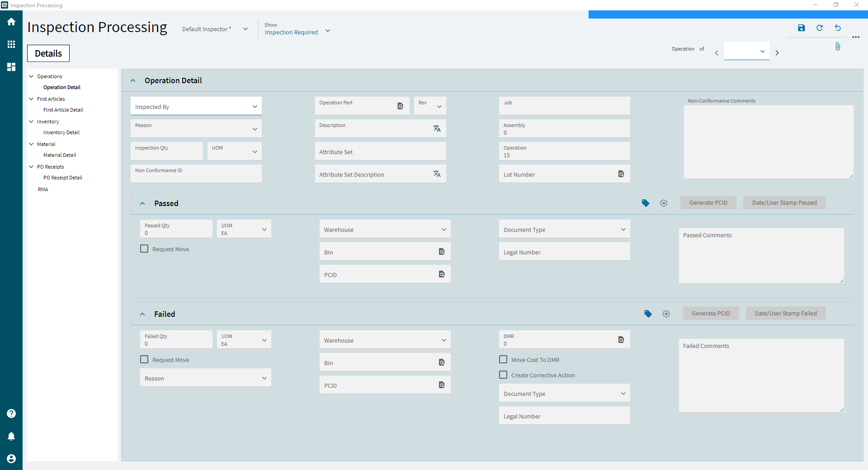The height and width of the screenshot is (470, 868).
Task: Open the Help question mark icon
Action: pos(11,414)
